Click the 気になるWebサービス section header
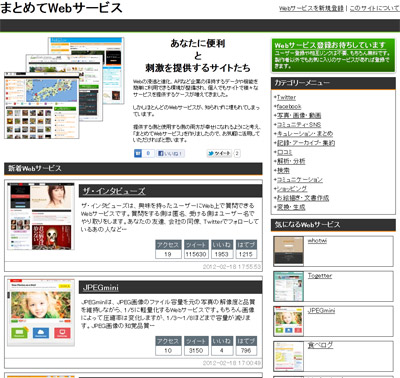The image size is (400, 378). [333, 225]
